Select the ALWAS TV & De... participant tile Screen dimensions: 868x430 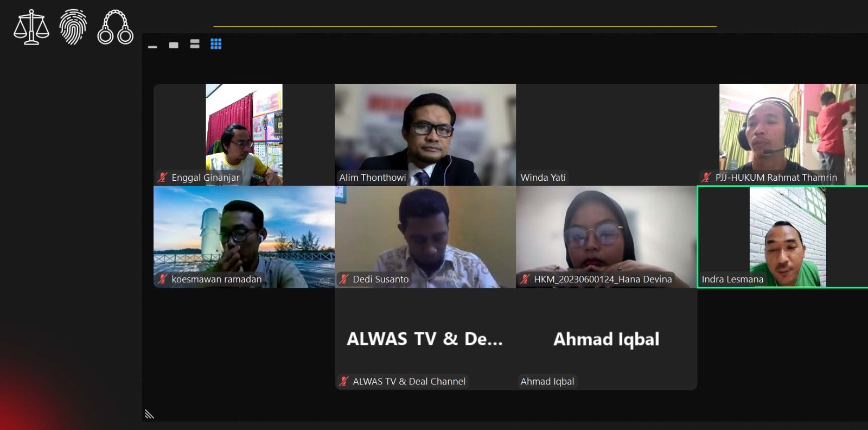[425, 339]
